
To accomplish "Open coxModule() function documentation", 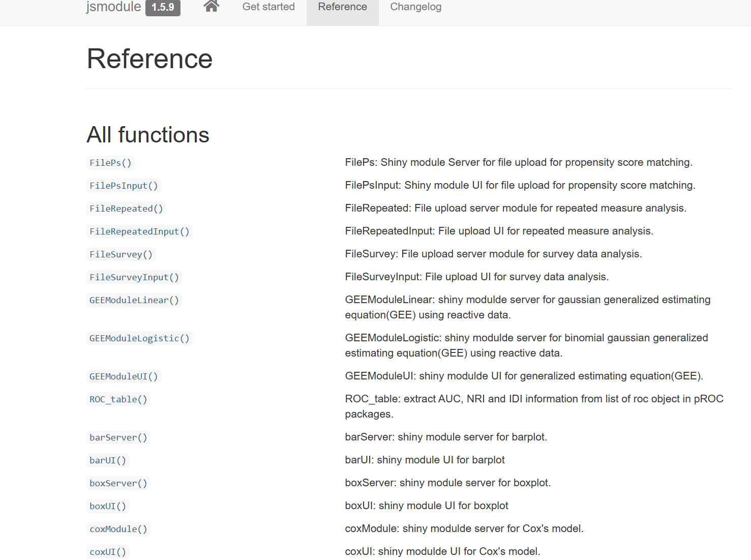I will [x=118, y=529].
